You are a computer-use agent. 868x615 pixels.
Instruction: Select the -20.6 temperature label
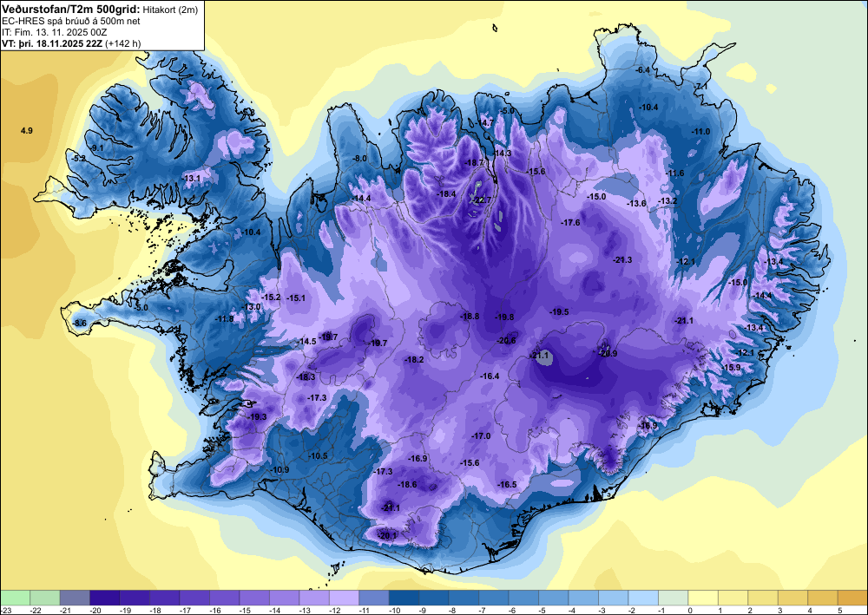pos(506,341)
